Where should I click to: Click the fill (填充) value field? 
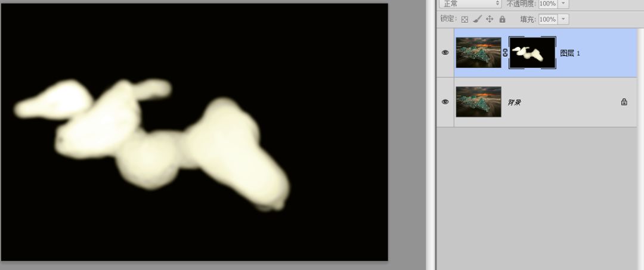click(x=547, y=19)
